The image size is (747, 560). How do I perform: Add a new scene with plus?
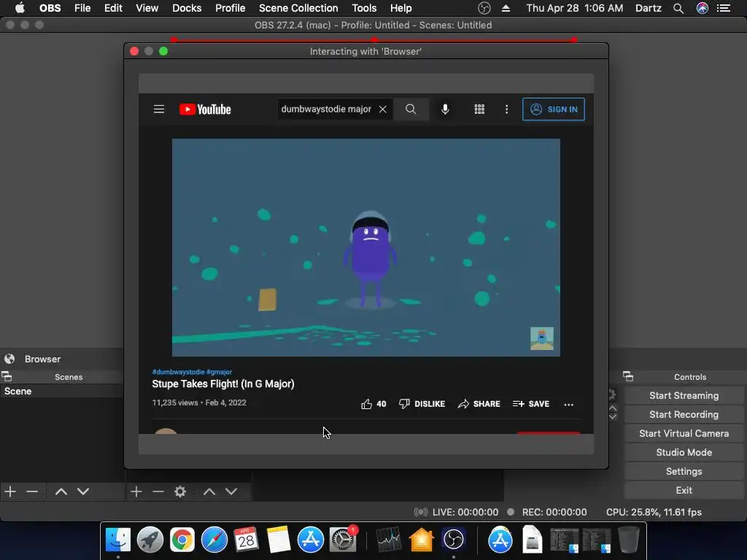tap(10, 491)
